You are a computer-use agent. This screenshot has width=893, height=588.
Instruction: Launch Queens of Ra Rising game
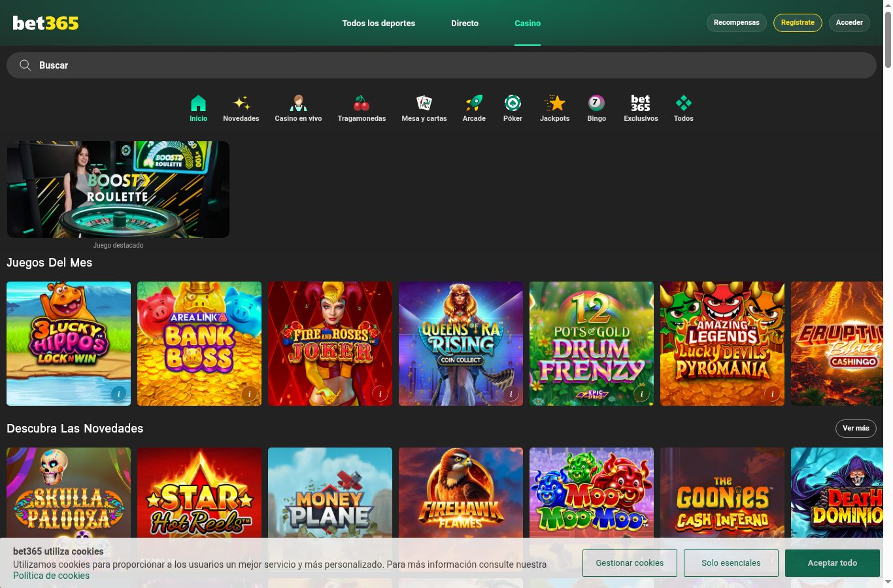click(x=461, y=344)
